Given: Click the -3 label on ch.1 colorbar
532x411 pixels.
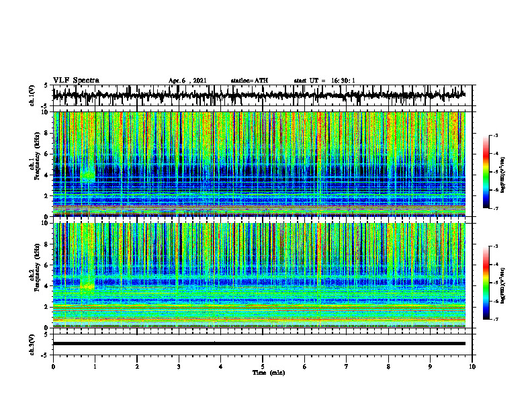Looking at the screenshot, I should coord(495,136).
